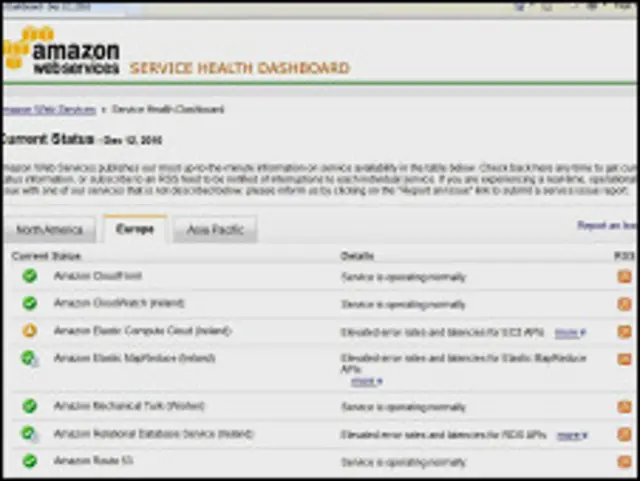Click the Service Health Dashboard header title
The width and height of the screenshot is (640, 481).
coord(240,68)
